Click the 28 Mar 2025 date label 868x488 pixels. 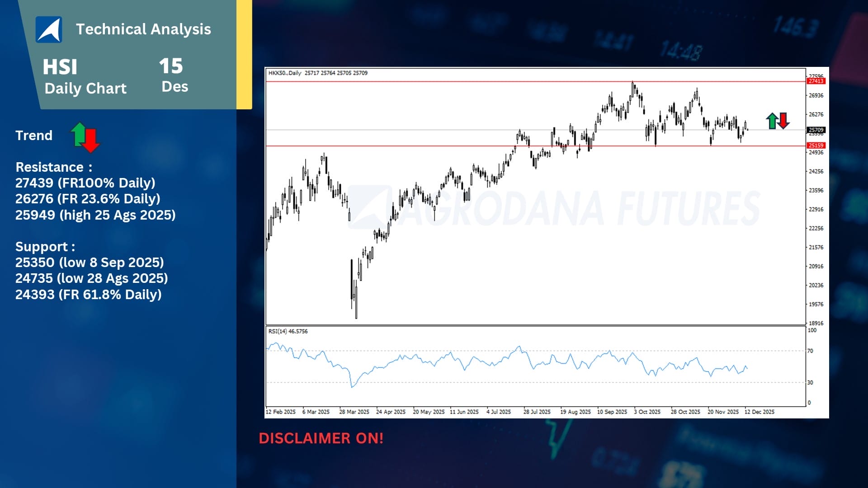[x=354, y=412]
